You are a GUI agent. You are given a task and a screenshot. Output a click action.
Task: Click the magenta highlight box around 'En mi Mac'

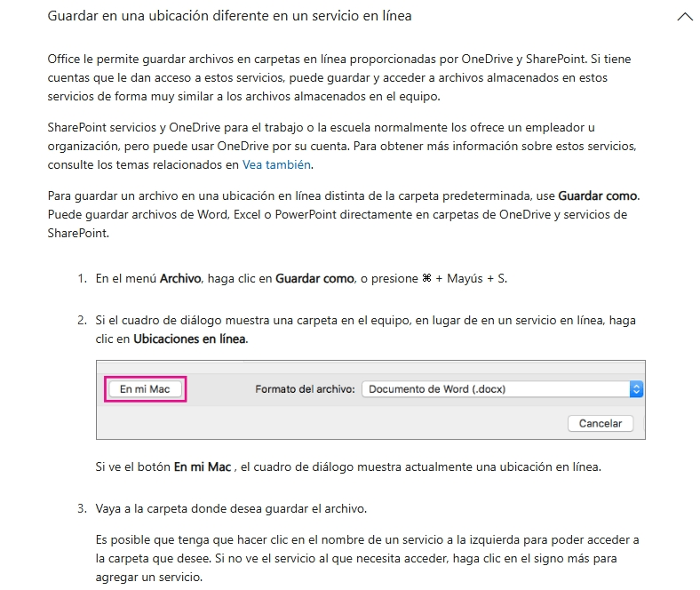coord(145,389)
